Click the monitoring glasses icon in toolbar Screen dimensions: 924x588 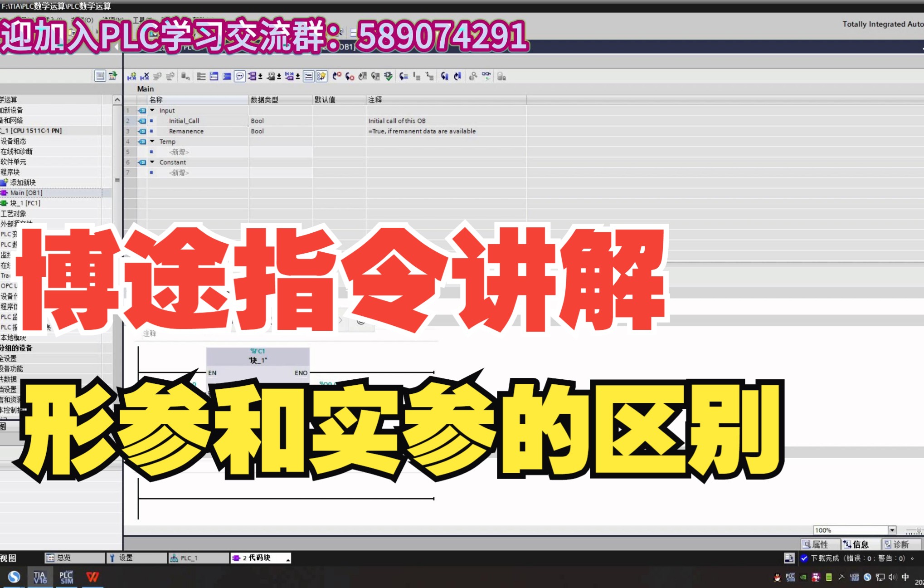(x=486, y=76)
